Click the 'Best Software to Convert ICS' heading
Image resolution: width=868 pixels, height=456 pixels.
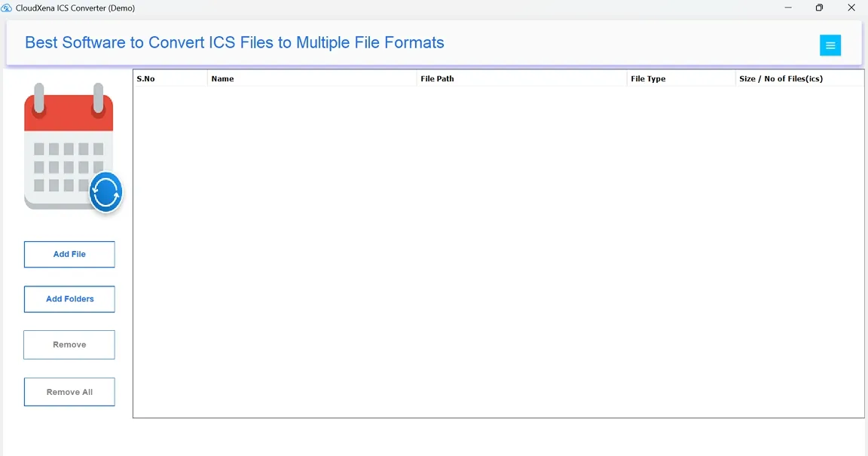[234, 43]
